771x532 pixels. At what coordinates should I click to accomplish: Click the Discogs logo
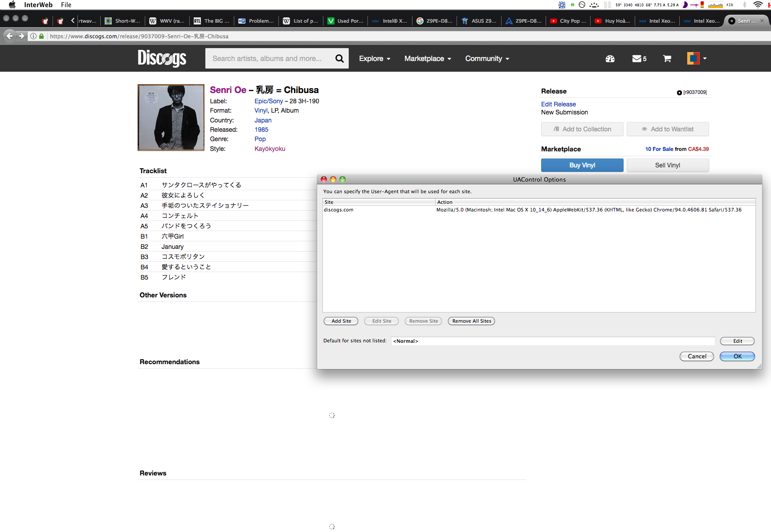(x=162, y=58)
